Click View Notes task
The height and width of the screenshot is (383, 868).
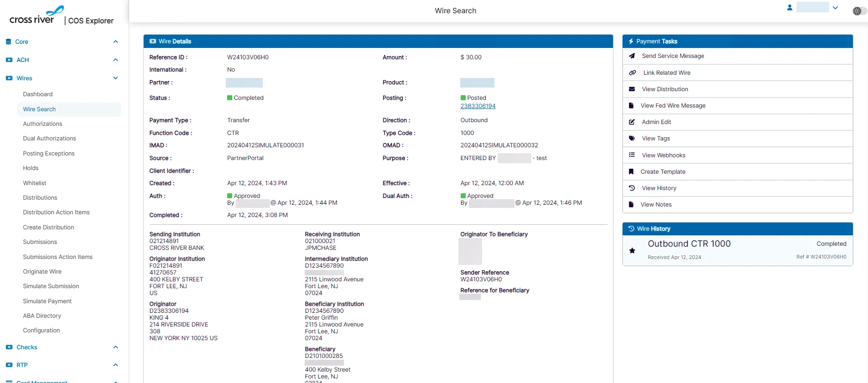click(738, 204)
